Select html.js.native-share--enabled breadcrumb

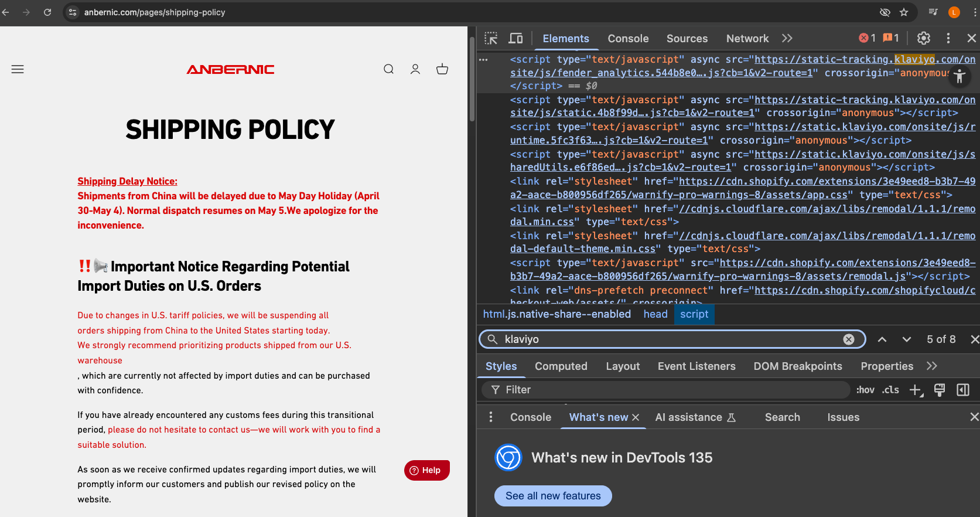[x=557, y=314]
